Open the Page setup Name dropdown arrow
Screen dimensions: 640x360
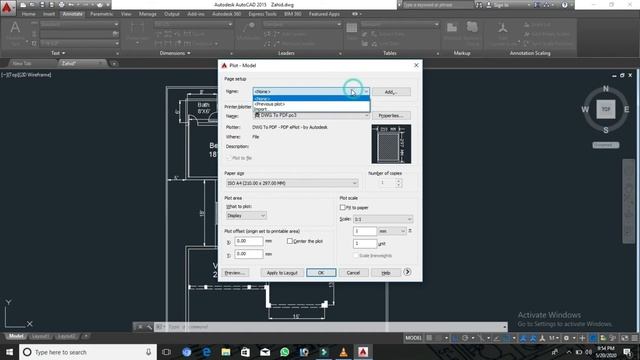(x=366, y=91)
